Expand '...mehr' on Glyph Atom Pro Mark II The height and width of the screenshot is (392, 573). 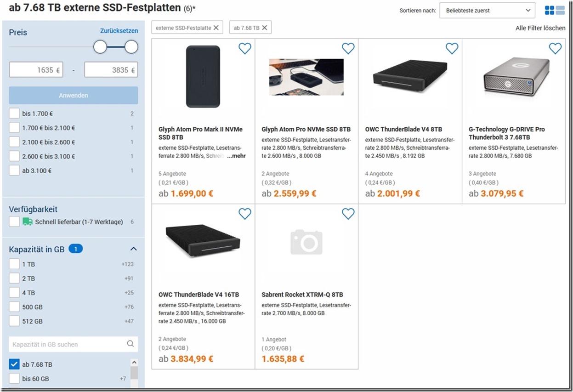pyautogui.click(x=236, y=156)
